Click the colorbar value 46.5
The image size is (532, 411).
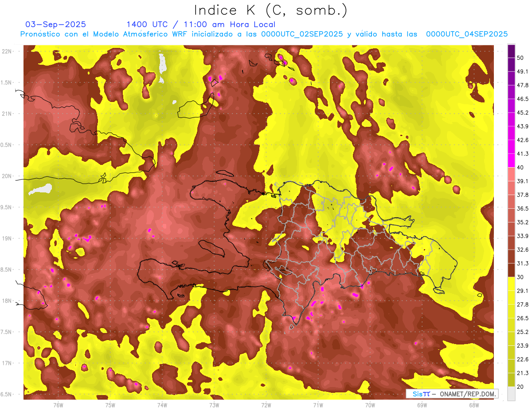pyautogui.click(x=522, y=99)
